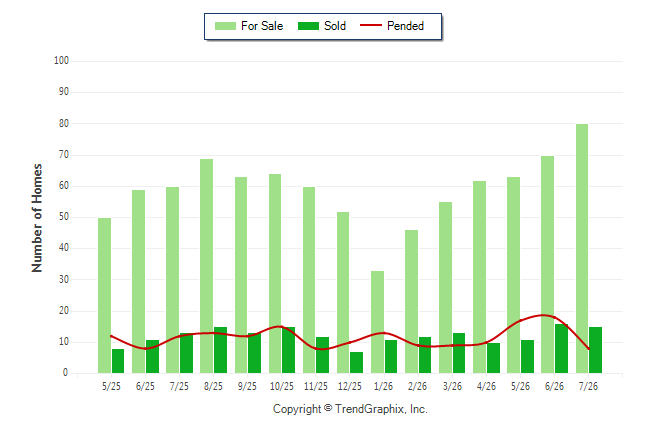This screenshot has height=434, width=646.
Task: Click the Number of Homes axis title
Action: tap(37, 218)
